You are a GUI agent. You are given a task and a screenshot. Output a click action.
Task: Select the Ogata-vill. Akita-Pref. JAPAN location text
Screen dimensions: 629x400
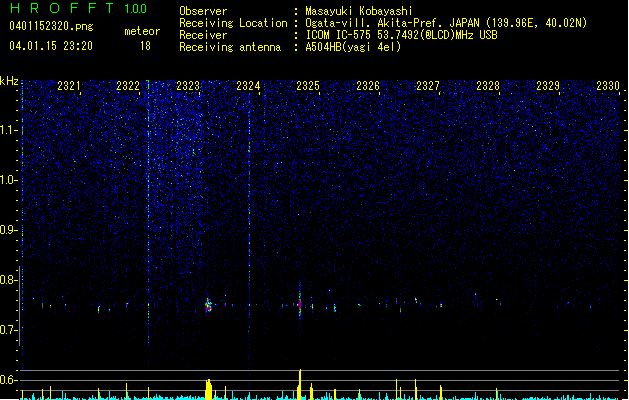[446, 23]
